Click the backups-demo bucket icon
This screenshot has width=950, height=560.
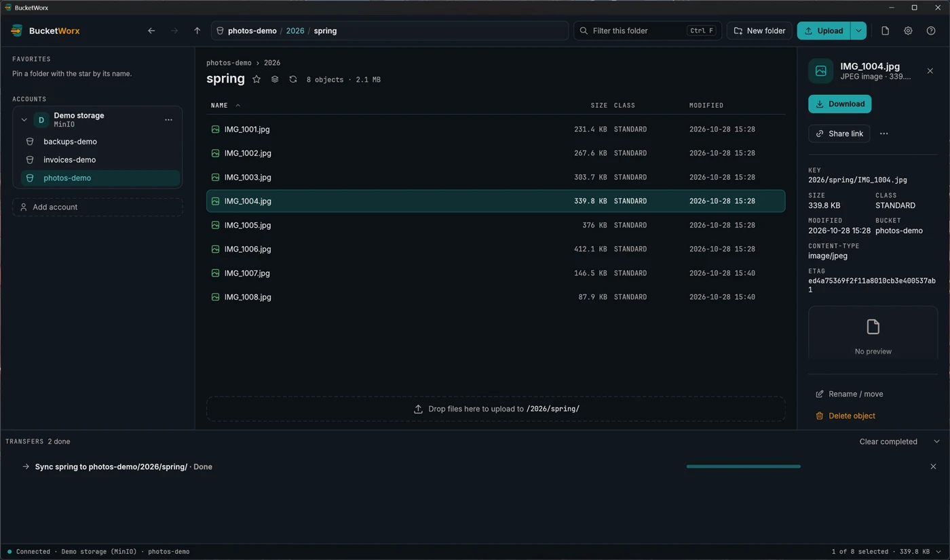point(30,142)
